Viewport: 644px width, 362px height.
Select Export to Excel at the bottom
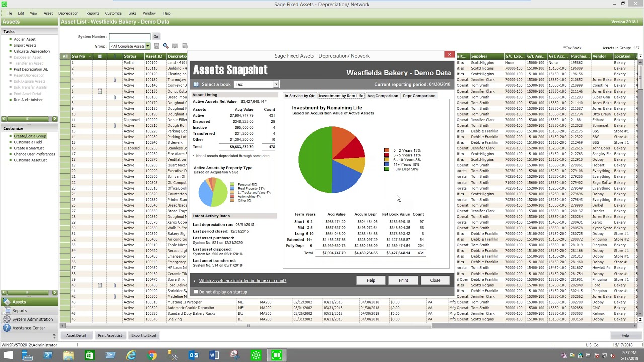click(144, 335)
